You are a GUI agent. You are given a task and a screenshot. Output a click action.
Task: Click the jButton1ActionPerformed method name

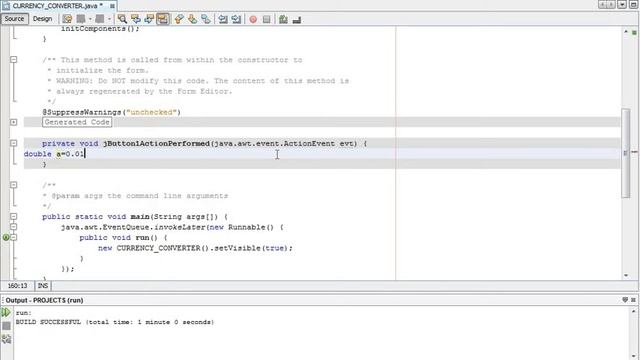[156, 143]
